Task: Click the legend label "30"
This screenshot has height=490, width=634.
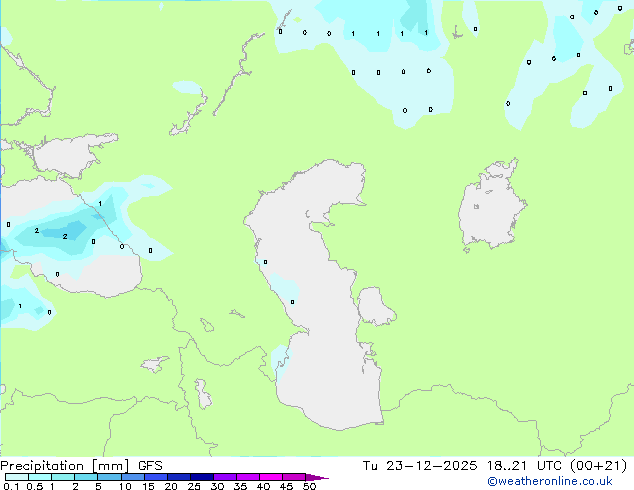Action: (217, 486)
